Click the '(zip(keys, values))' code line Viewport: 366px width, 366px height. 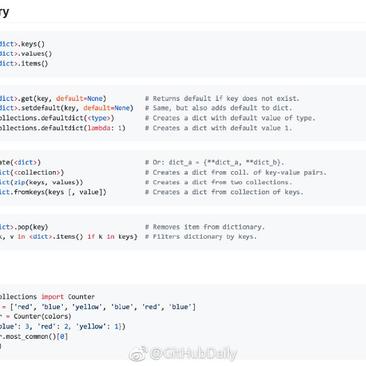coord(42,182)
